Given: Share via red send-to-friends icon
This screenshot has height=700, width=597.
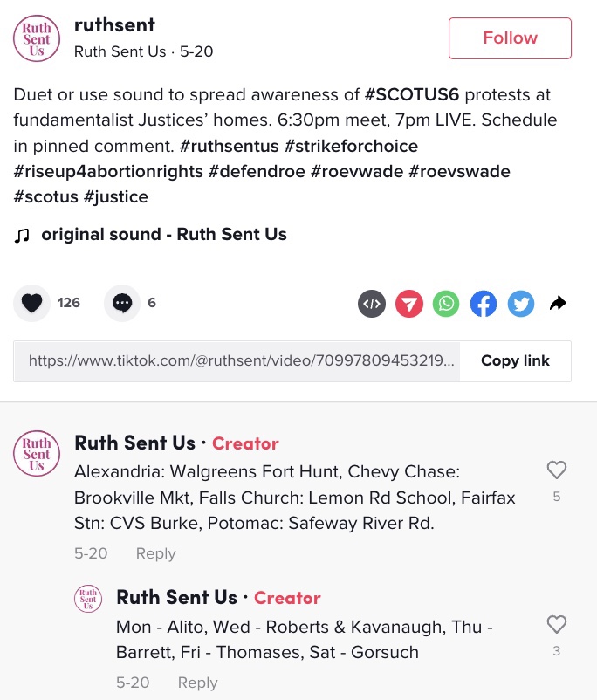Looking at the screenshot, I should click(x=409, y=304).
